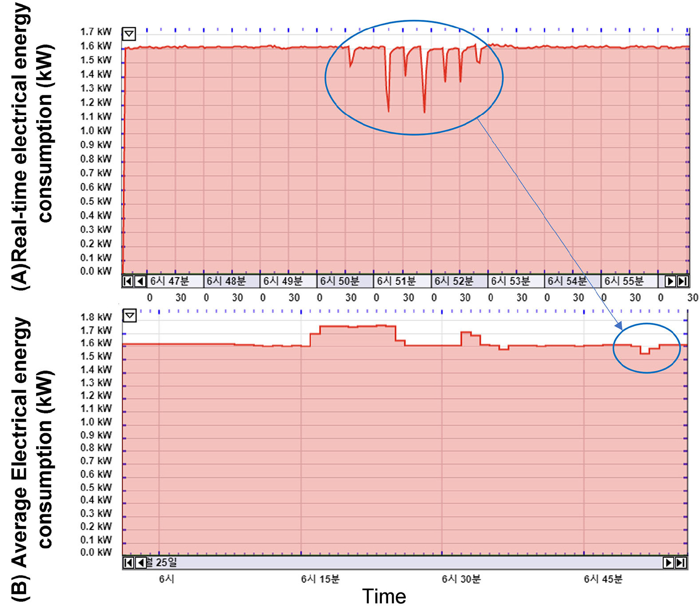Select the 6시 47분 time segment
Screen dimensions: 700x606
click(x=175, y=281)
